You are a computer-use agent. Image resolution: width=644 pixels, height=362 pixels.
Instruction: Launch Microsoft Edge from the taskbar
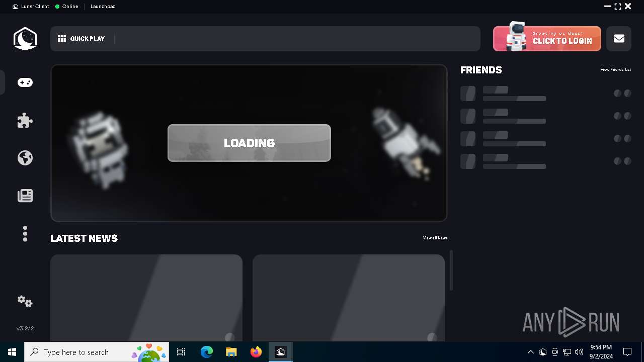click(207, 352)
